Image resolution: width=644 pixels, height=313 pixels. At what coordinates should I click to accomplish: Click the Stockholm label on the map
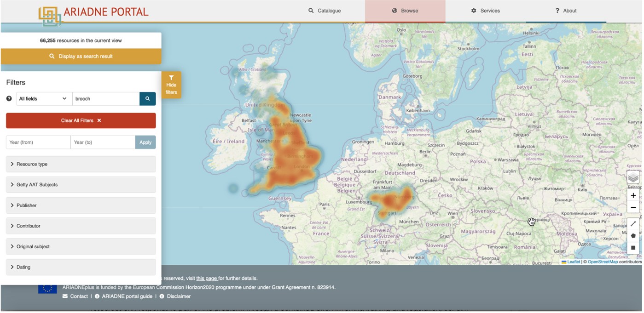click(468, 48)
